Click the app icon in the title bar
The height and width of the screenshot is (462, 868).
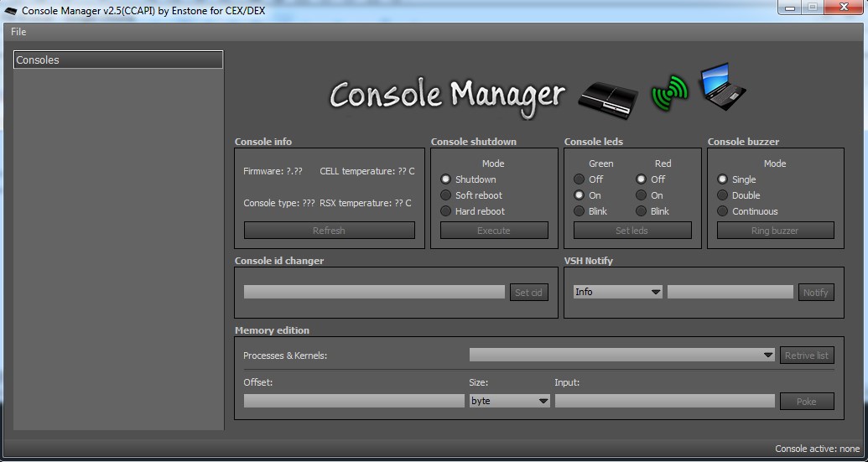(11, 11)
